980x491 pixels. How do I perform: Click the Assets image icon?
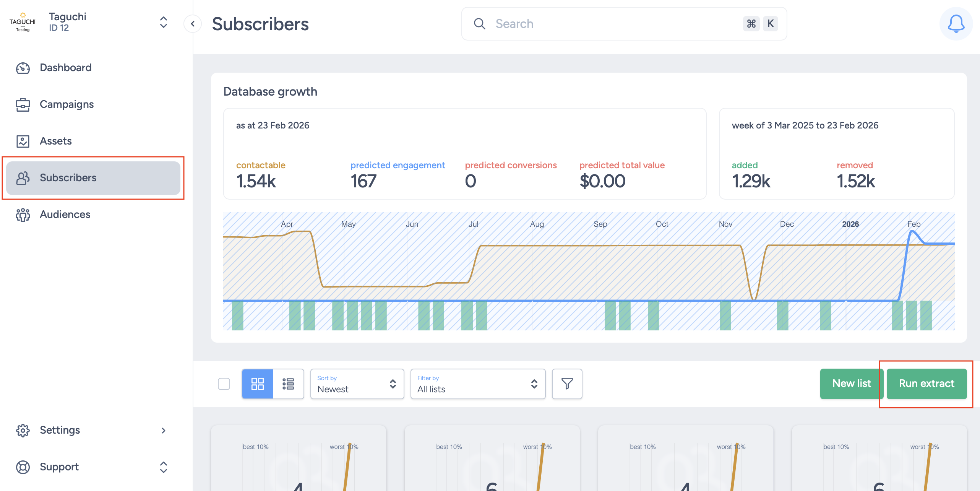click(23, 141)
